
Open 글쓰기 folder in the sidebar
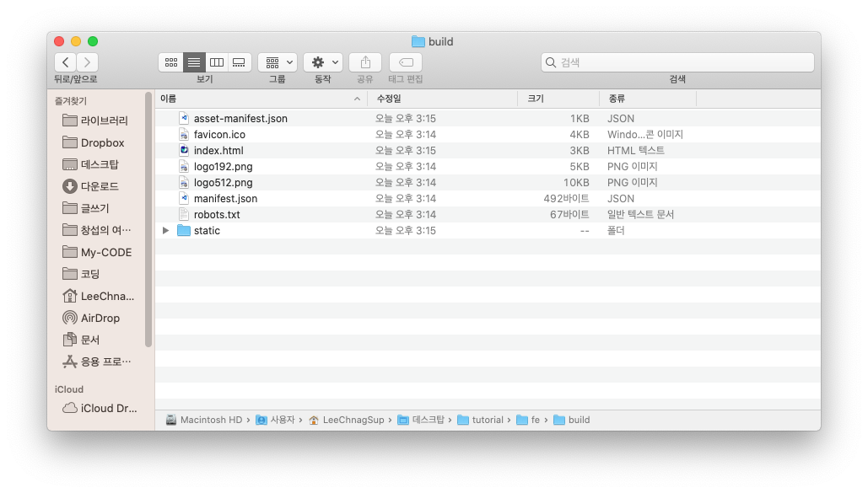tap(86, 208)
